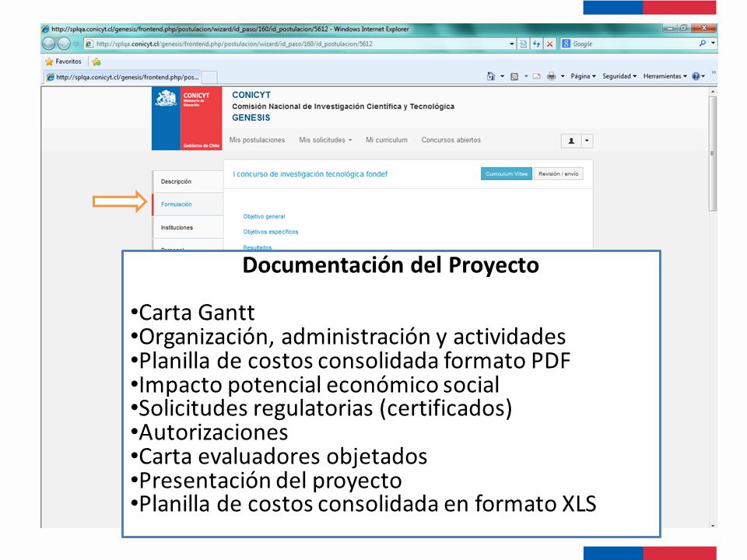
Task: Select the splqa.conicyt.cl browser tab
Action: coord(123,77)
